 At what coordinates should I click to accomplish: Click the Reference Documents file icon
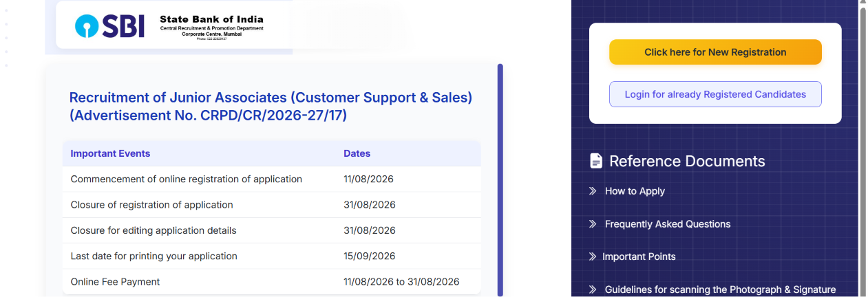[596, 162]
